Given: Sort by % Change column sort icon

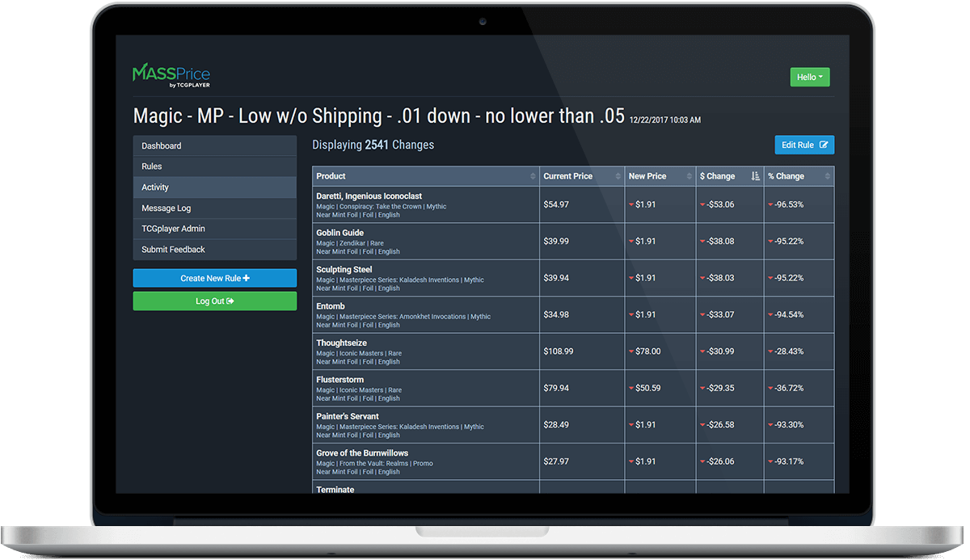Looking at the screenshot, I should tap(828, 176).
